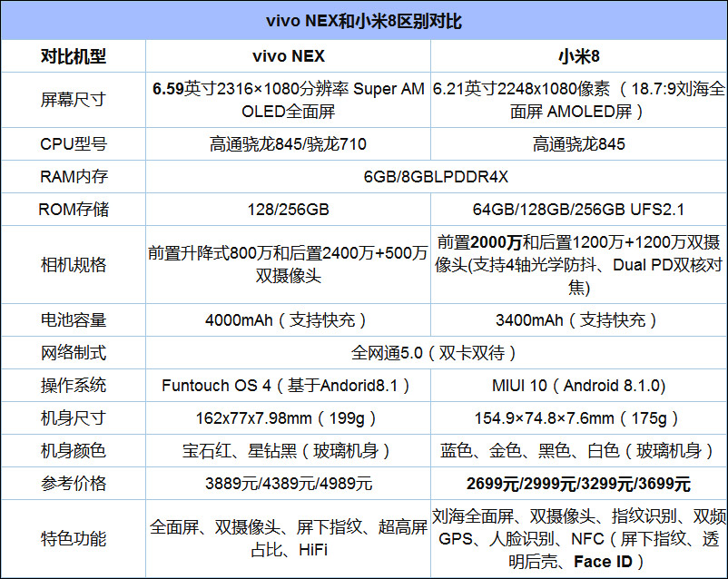
Task: Select the 'RAM内存' row label
Action: point(74,177)
